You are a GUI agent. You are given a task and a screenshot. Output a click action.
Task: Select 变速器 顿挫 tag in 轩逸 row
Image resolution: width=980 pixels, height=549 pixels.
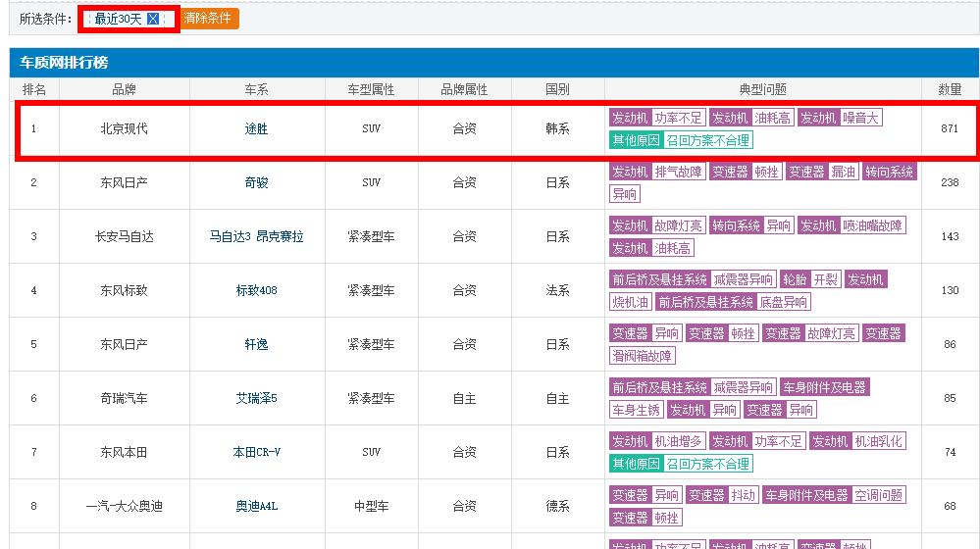tap(722, 333)
